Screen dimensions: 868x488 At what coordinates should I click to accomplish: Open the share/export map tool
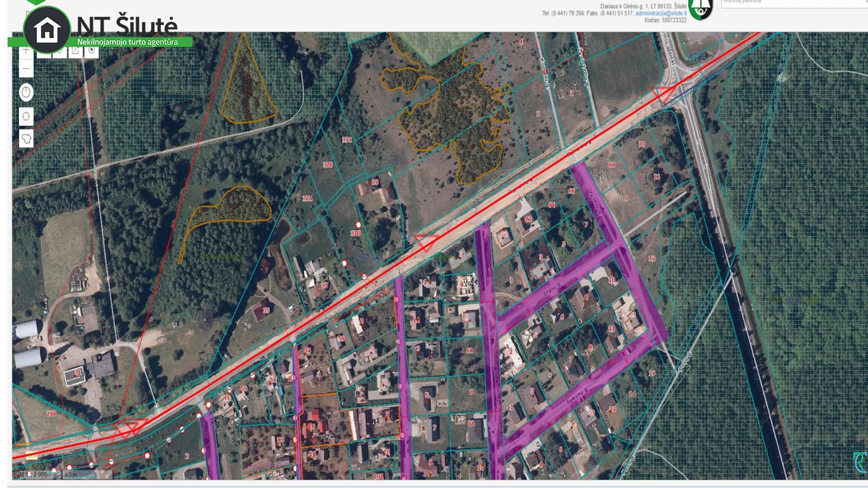pyautogui.click(x=75, y=50)
